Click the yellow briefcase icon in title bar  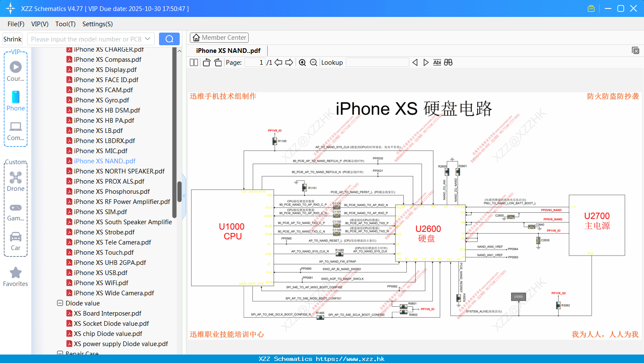[x=591, y=8]
